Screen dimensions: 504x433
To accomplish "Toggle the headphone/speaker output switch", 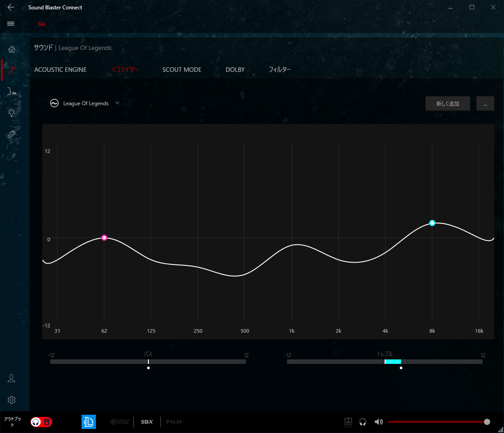I will point(41,422).
